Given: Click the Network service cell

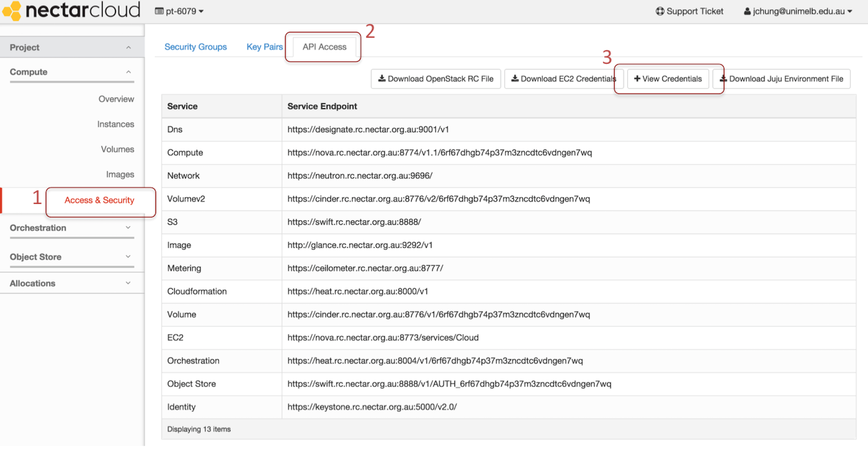Looking at the screenshot, I should [x=222, y=176].
